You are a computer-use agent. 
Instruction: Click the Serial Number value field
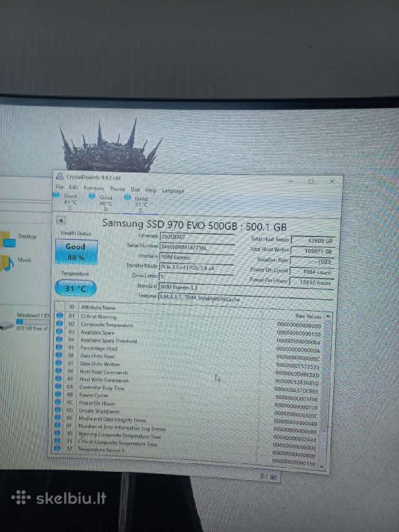pos(197,247)
